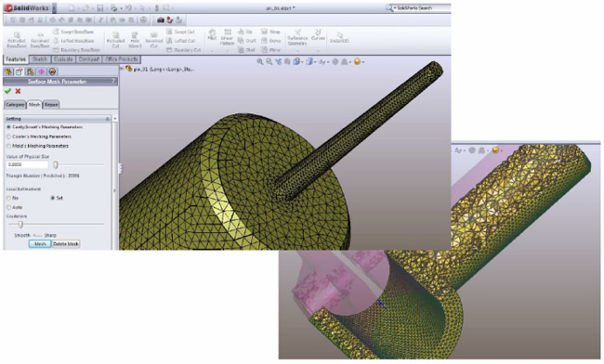Viewport: 604px width, 364px height.
Task: Click the Delete Mesh button
Action: click(x=66, y=244)
